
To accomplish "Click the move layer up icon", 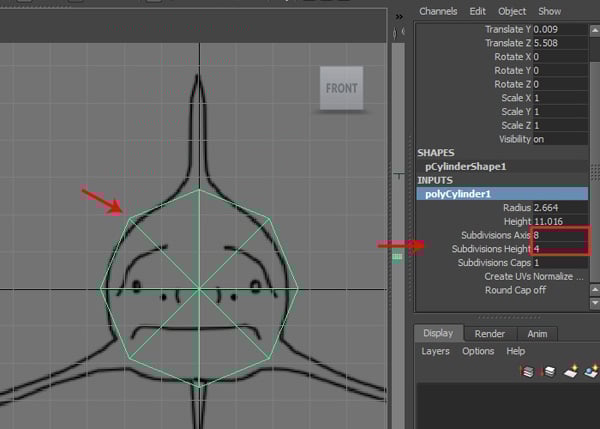I will [527, 371].
